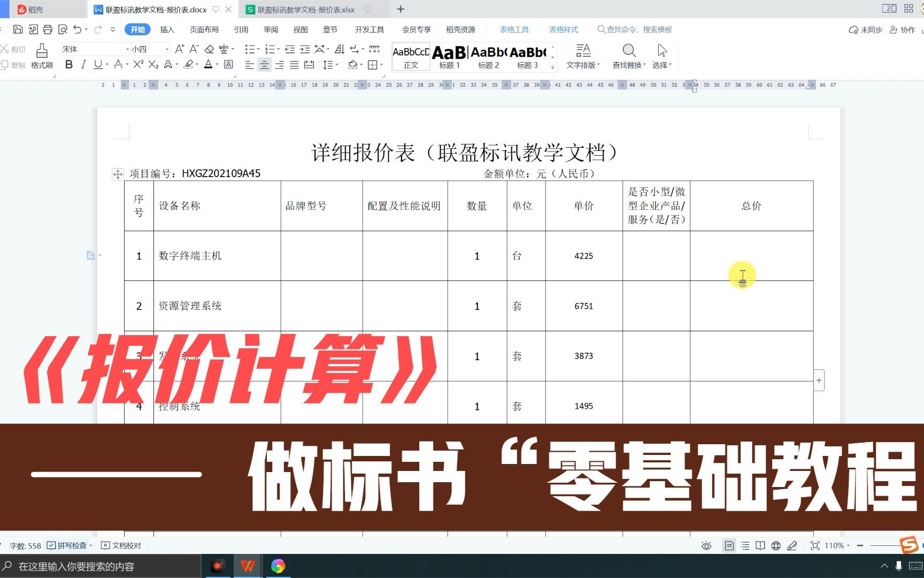Increase paragraph indent
This screenshot has width=924, height=578.
tap(305, 49)
